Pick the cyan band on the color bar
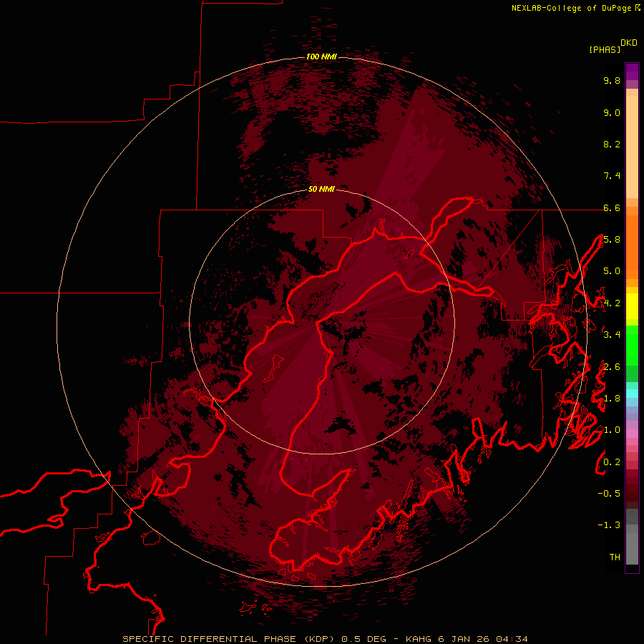The width and height of the screenshot is (644, 644). [632, 394]
